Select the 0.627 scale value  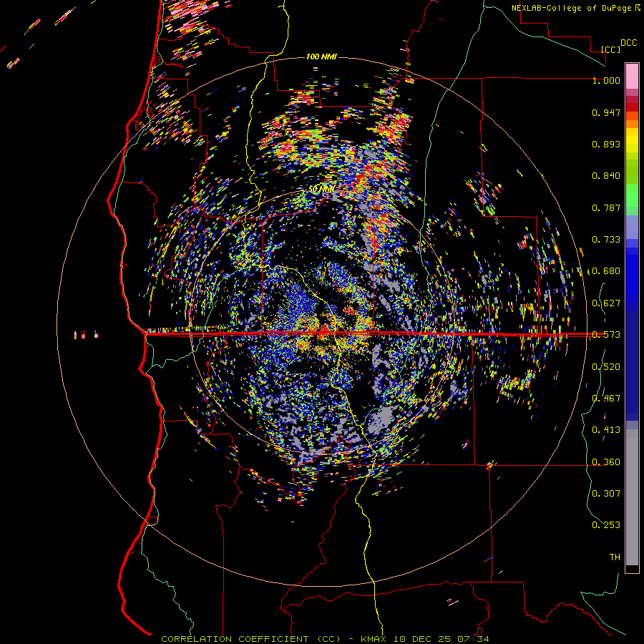tap(606, 303)
